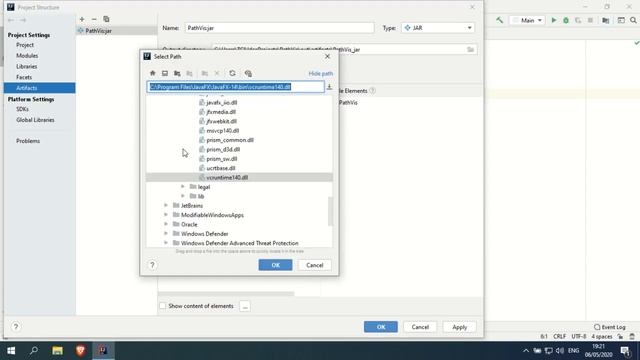Viewport: 640px width, 360px height.
Task: Open Windows notification center icon
Action: 625,351
